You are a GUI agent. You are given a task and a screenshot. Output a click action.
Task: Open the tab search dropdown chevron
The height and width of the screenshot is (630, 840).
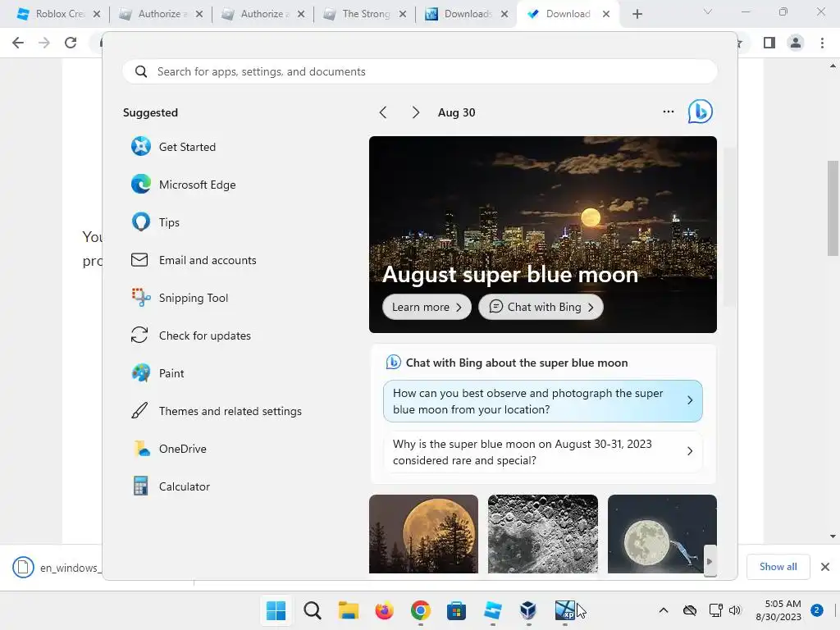[x=708, y=11]
